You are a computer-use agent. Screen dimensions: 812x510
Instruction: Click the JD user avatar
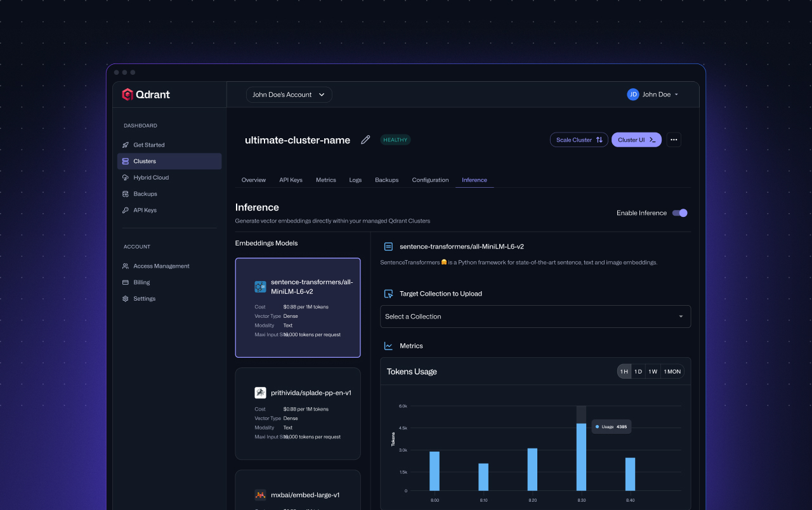tap(632, 95)
